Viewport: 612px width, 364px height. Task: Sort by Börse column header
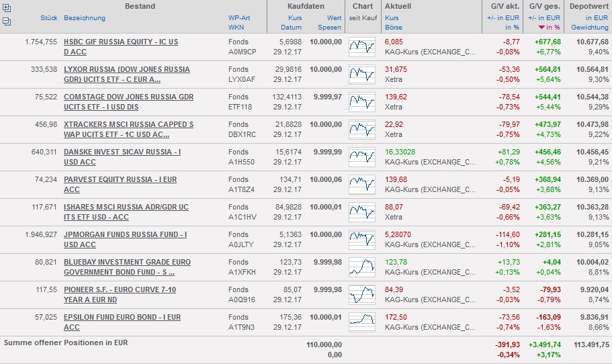tap(394, 28)
